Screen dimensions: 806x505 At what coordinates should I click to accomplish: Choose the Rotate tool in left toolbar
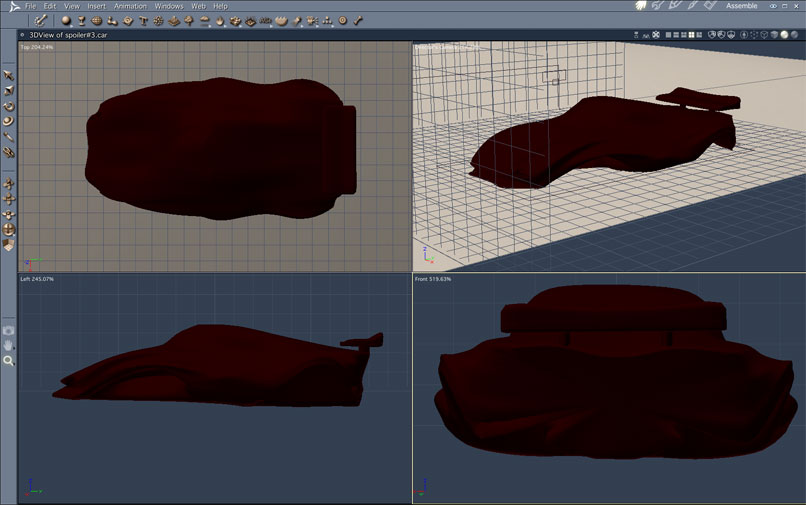(x=8, y=106)
